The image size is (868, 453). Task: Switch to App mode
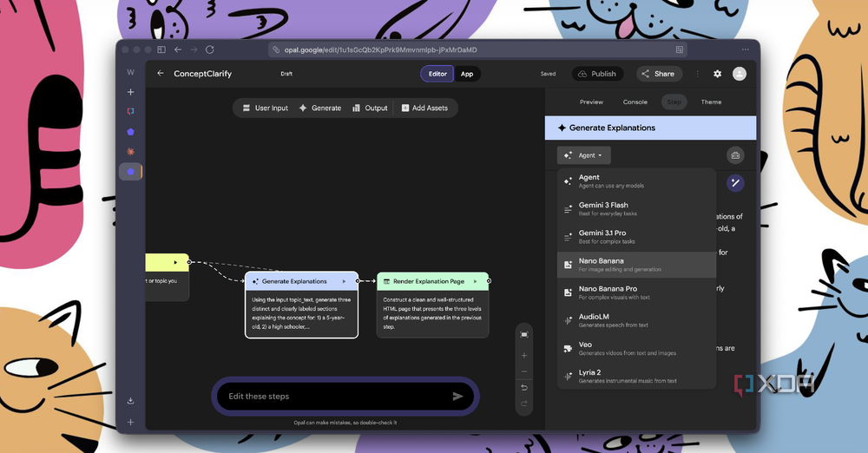tap(467, 74)
